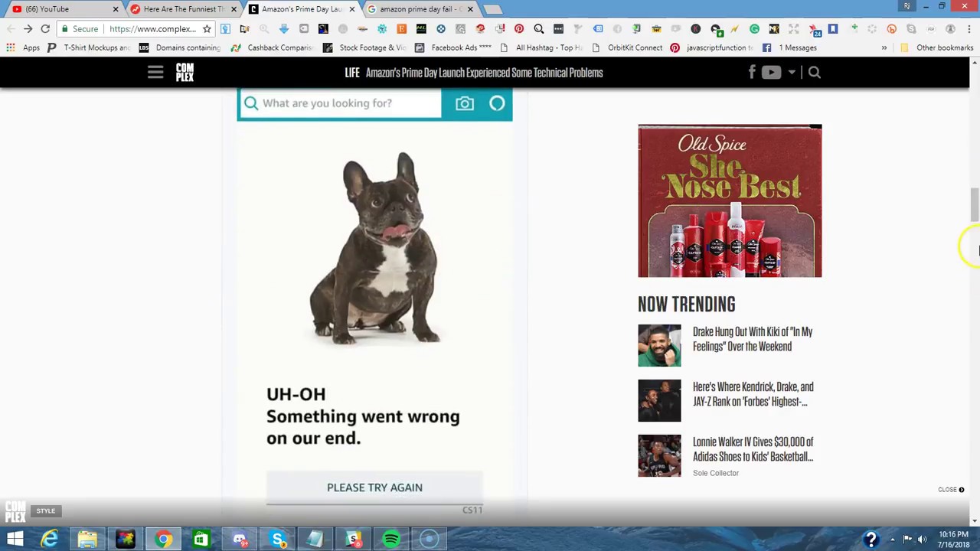Open All Hashtag bookmark
The height and width of the screenshot is (551, 980).
tap(541, 47)
